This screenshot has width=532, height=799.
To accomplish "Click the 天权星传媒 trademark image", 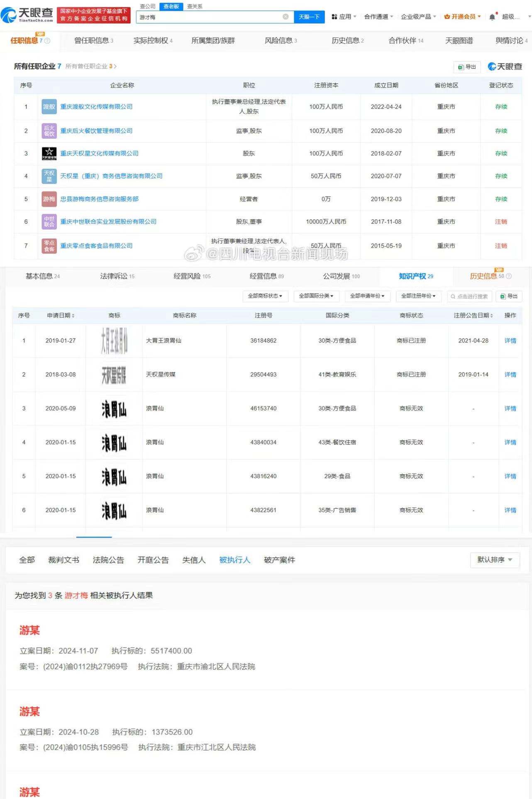I will pos(114,375).
